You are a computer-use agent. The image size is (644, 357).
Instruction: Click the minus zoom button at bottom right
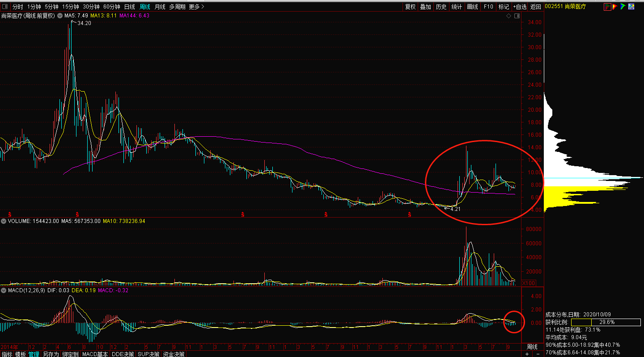tap(538, 354)
